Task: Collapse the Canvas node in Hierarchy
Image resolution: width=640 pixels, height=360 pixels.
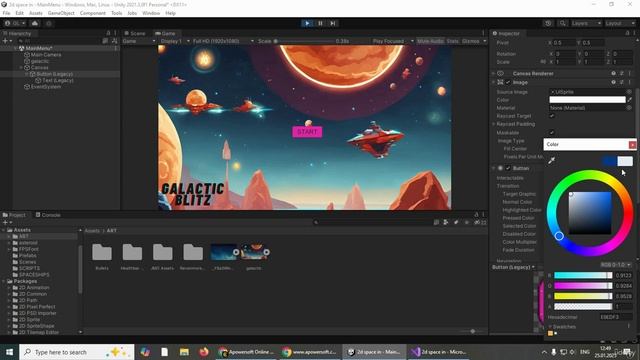Action: pyautogui.click(x=21, y=68)
